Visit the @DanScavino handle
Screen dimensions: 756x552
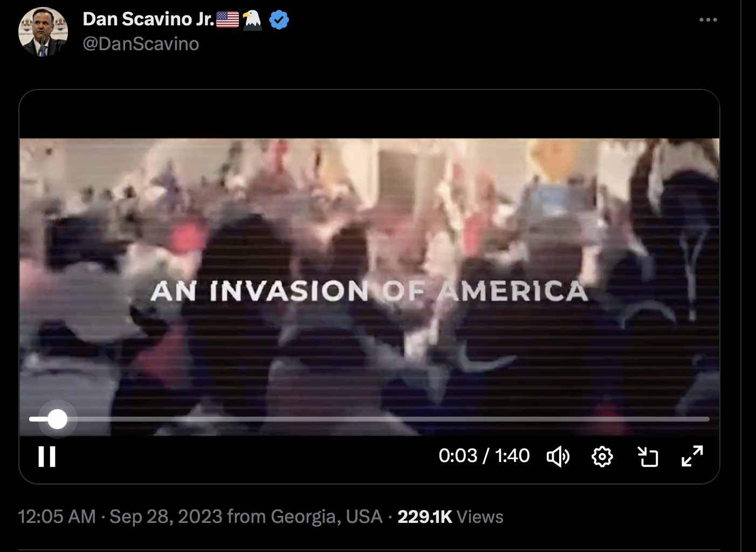pos(141,44)
